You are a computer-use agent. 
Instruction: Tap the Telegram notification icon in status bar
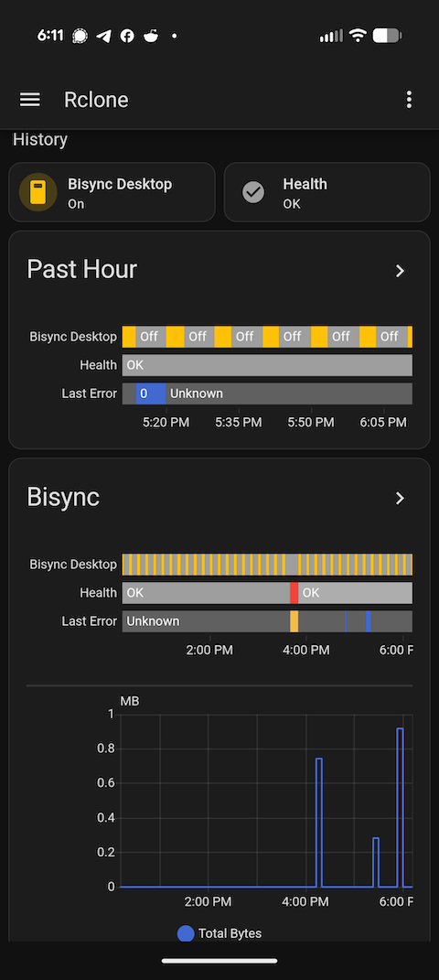[103, 37]
